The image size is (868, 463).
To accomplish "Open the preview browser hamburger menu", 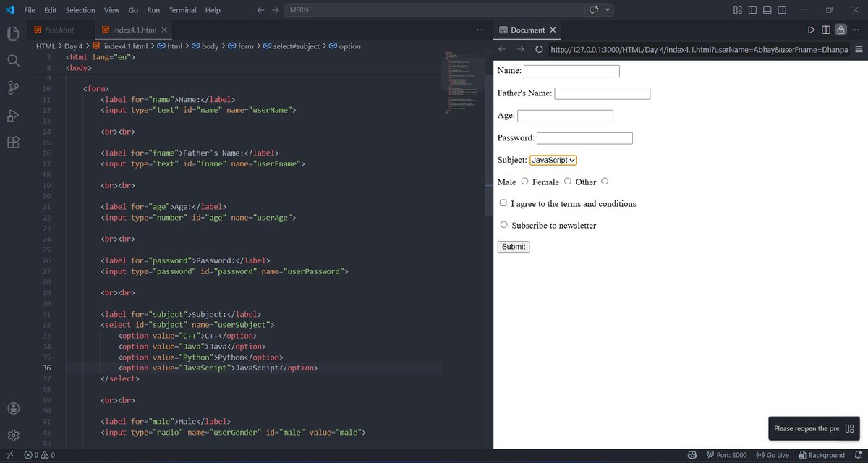I will [859, 49].
